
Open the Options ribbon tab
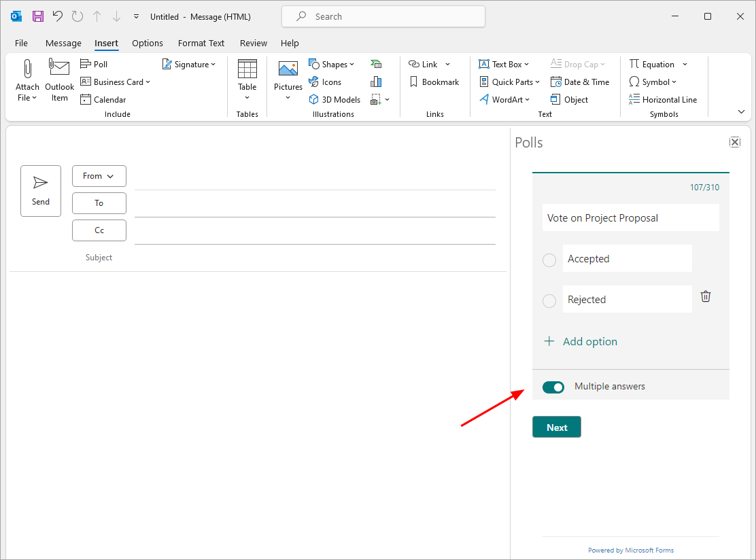point(148,43)
